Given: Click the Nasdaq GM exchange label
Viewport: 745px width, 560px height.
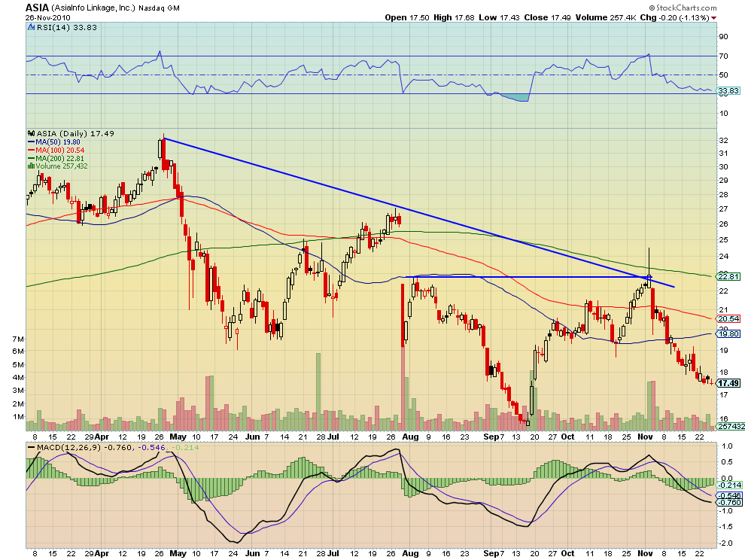Looking at the screenshot, I should click(x=160, y=8).
